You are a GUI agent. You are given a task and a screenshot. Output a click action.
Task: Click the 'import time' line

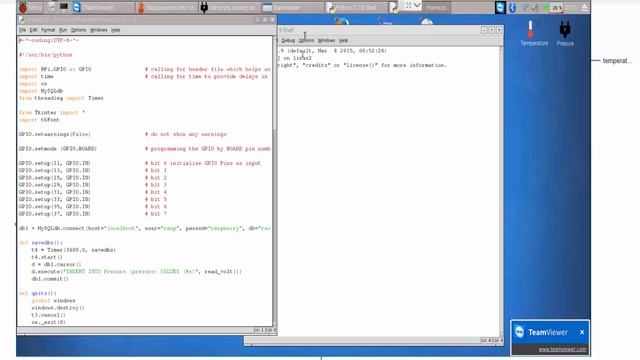pos(36,76)
